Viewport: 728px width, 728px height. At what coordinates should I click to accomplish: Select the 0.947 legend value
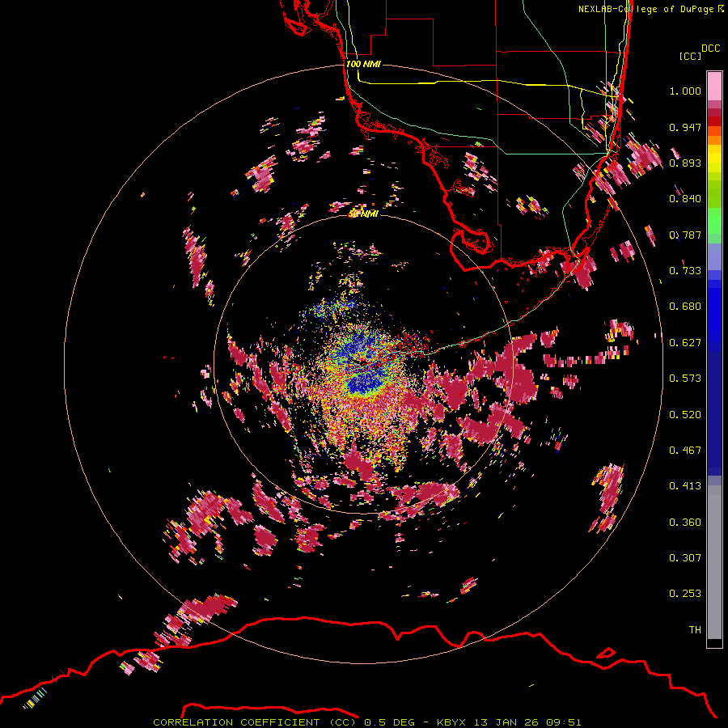(x=685, y=127)
